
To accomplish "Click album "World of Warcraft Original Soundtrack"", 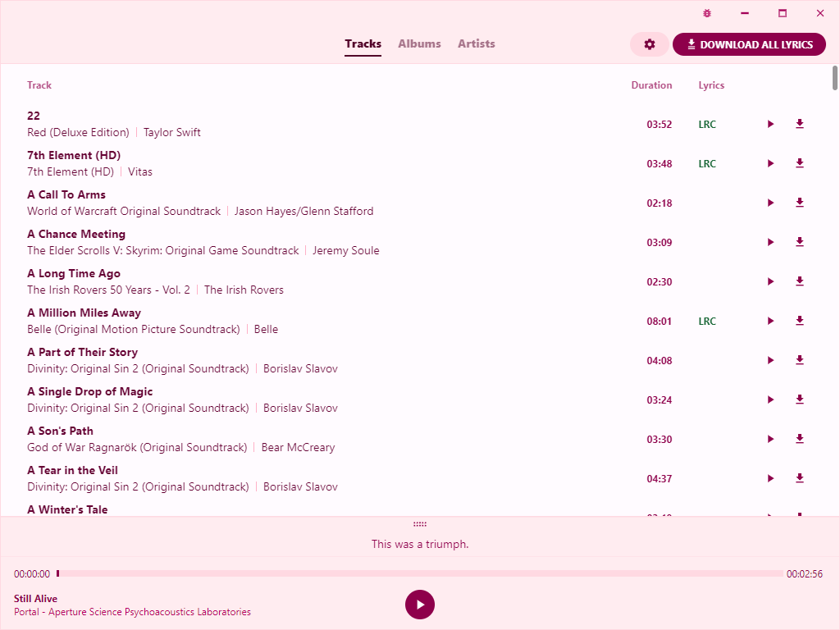I will point(124,211).
